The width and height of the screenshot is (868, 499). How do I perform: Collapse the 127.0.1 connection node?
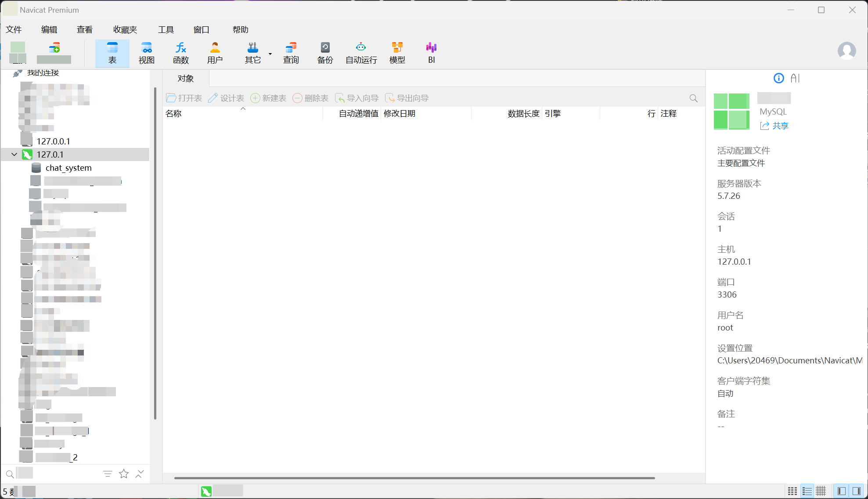[14, 154]
